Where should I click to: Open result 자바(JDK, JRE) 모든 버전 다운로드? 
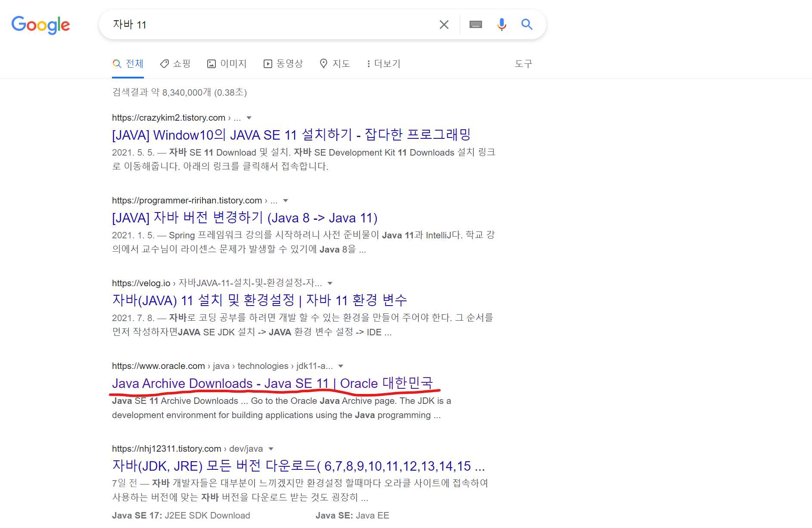299,466
